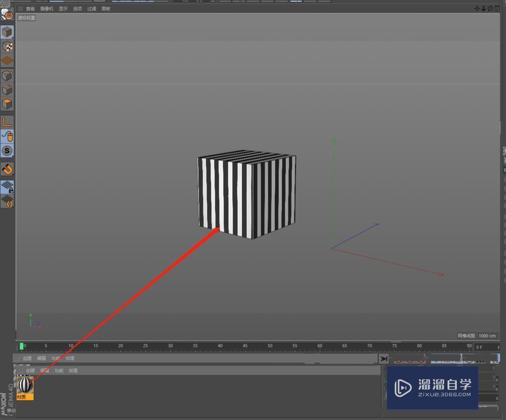Open 纹理 menu in upper material bar
506x420 pixels.
pos(70,358)
